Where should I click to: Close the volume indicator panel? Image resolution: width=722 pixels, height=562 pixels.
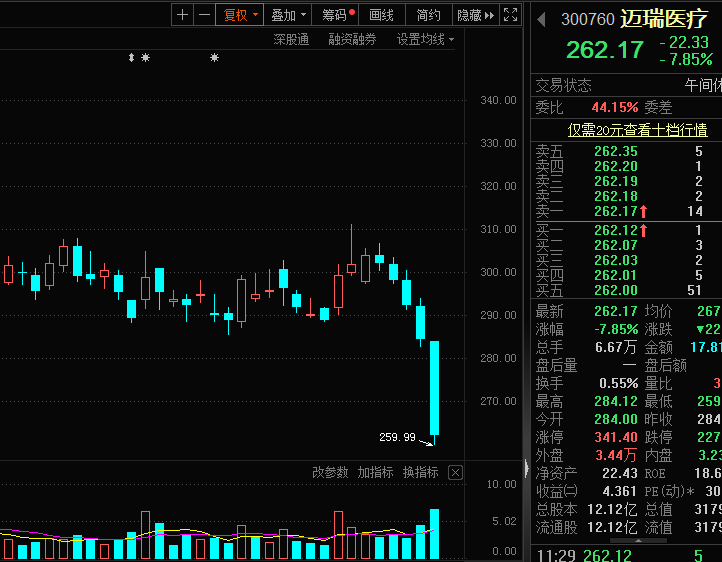pos(455,472)
